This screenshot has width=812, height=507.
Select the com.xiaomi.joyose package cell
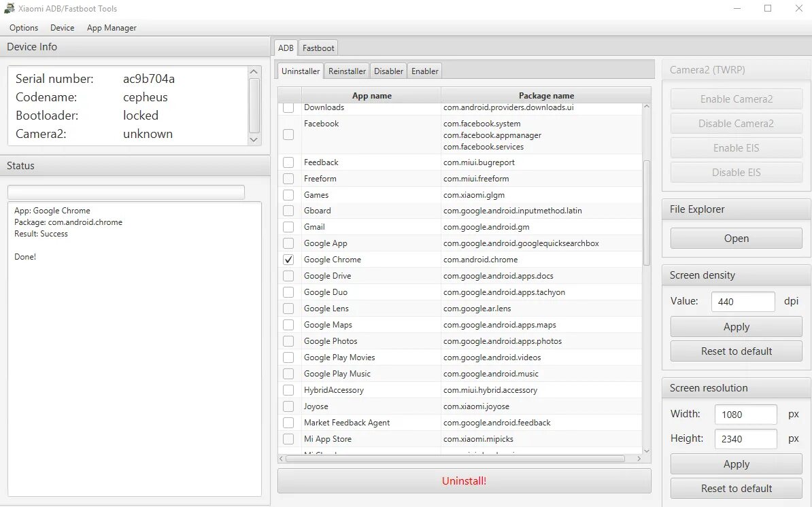click(x=541, y=406)
